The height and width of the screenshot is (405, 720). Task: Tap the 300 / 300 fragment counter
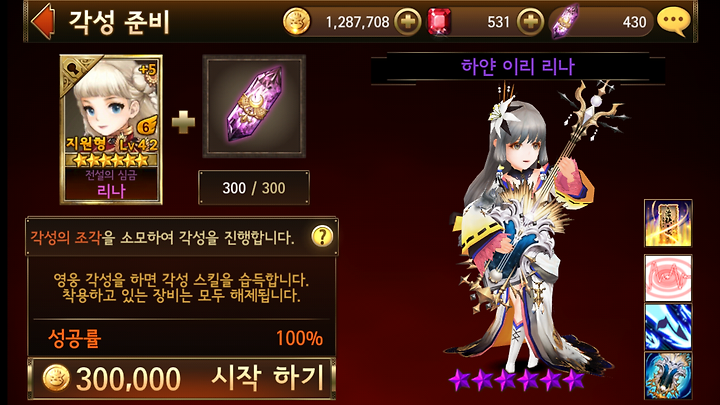coord(254,188)
